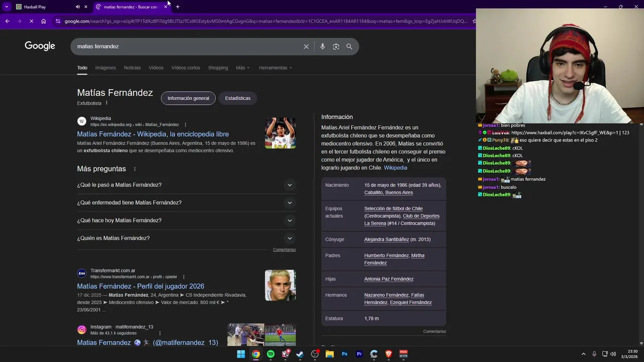Image resolution: width=644 pixels, height=362 pixels.
Task: Open Brave browser from the taskbar
Action: point(389,354)
